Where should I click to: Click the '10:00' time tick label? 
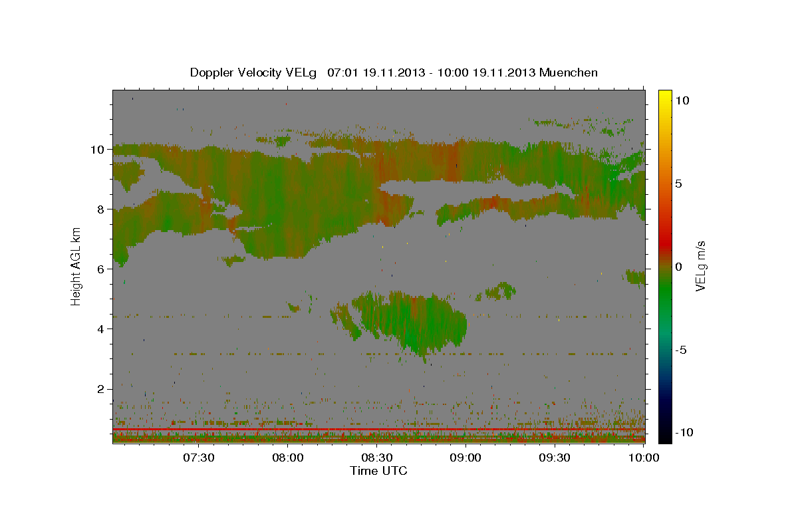644,458
